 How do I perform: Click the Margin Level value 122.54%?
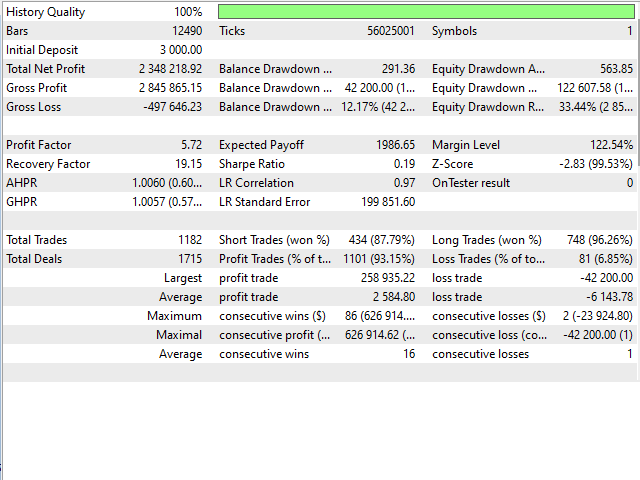click(x=612, y=145)
